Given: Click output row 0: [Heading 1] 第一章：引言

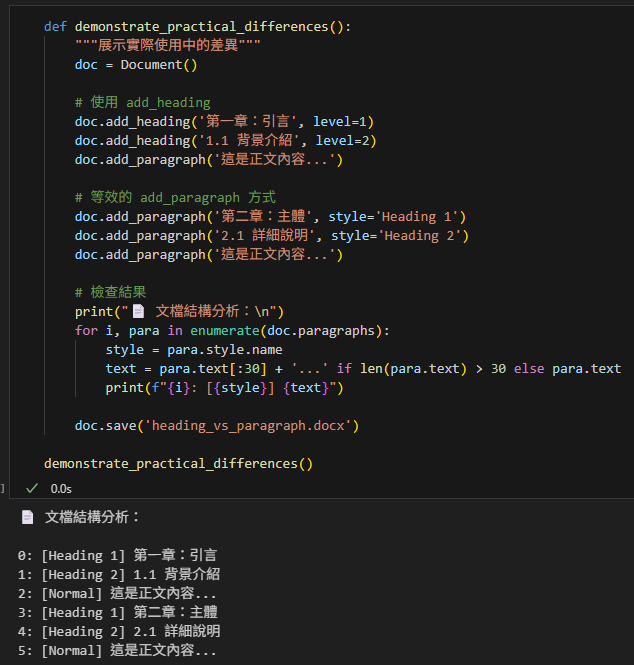Looking at the screenshot, I should coord(117,555).
